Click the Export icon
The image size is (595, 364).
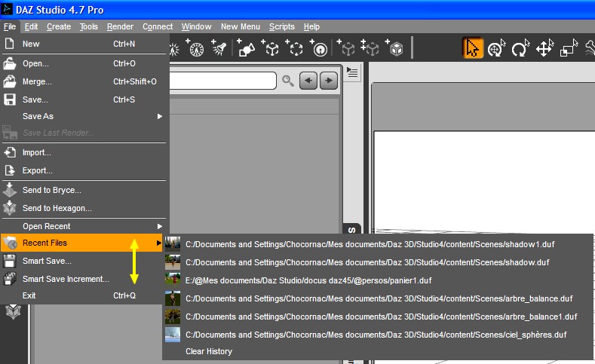point(10,170)
